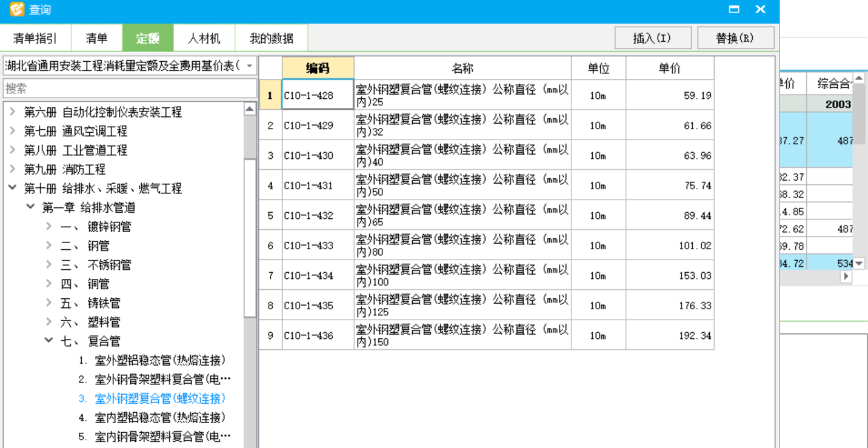Click the tree scrollbar up arrow
The width and height of the screenshot is (868, 448).
(250, 109)
